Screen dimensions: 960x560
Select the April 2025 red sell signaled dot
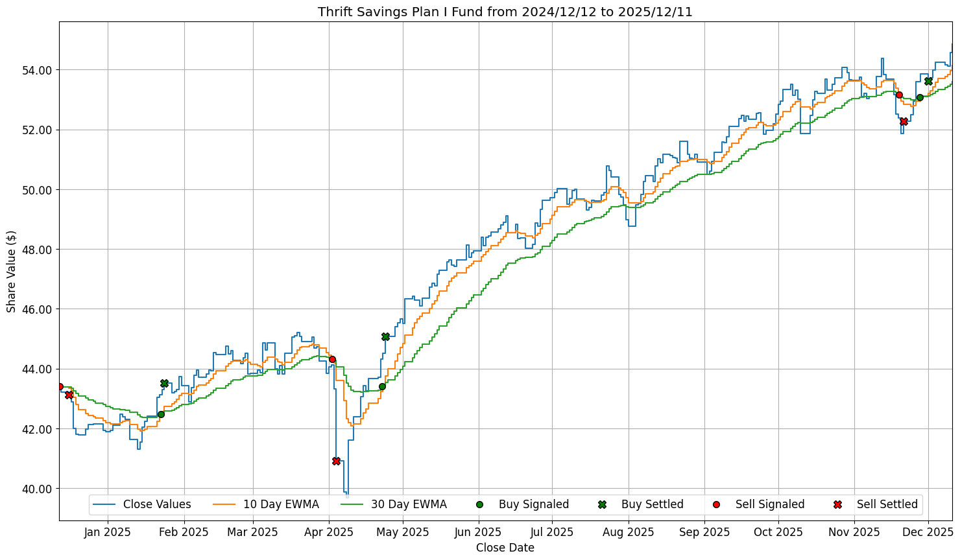[332, 359]
